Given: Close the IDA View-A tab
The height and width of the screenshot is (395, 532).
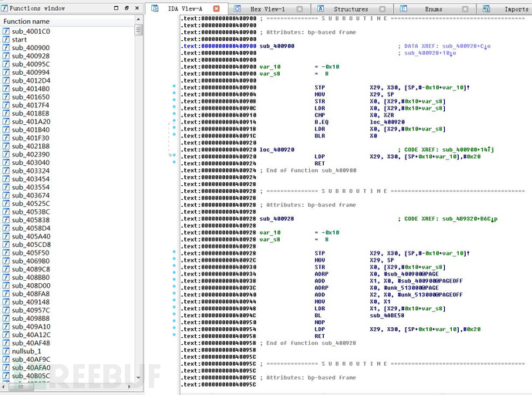Looking at the screenshot, I should point(217,8).
